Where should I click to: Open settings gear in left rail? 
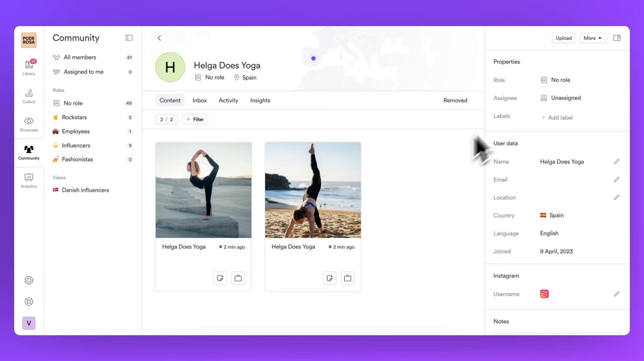(x=29, y=280)
